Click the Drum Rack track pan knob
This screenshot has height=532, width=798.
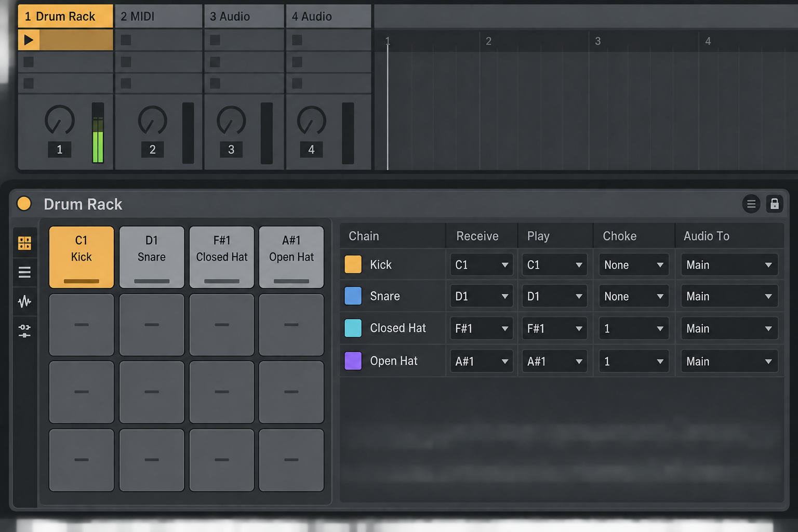(60, 120)
